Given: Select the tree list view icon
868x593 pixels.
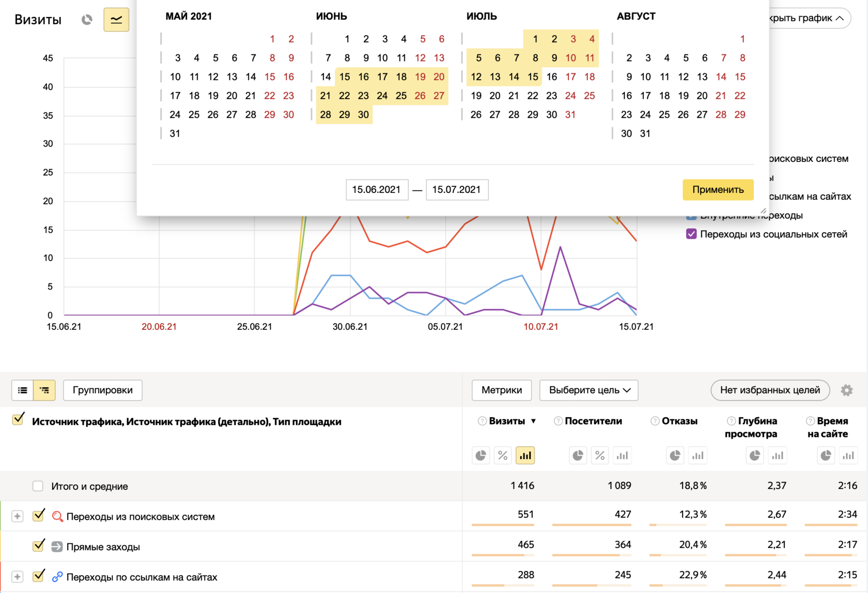Looking at the screenshot, I should (x=44, y=390).
